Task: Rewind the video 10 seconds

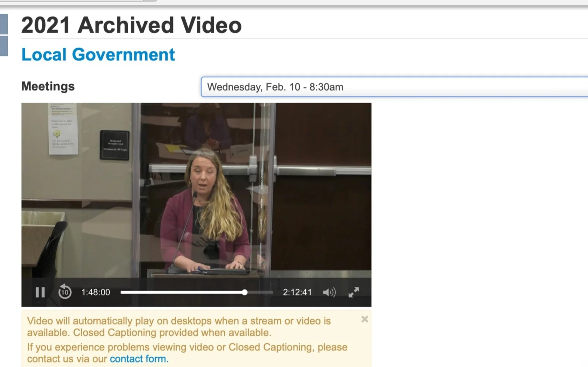Action: [x=65, y=292]
